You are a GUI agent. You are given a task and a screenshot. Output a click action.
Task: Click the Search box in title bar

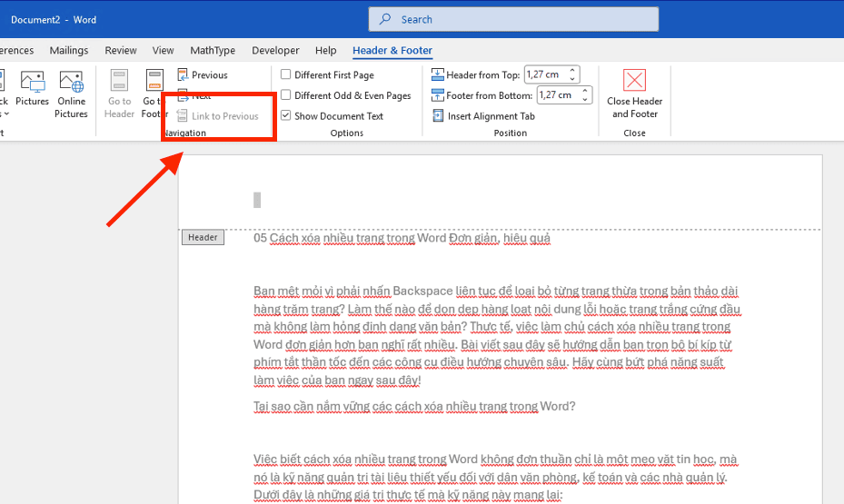pos(513,19)
